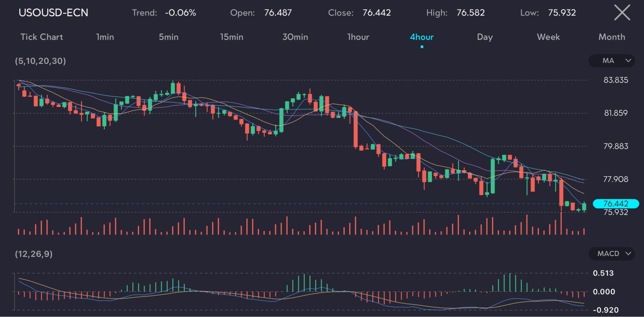This screenshot has width=644, height=317.
Task: Click the 0.000 MACD axis label
Action: pyautogui.click(x=604, y=292)
